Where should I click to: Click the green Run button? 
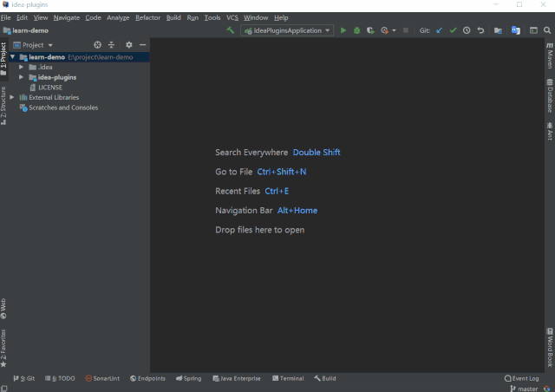pyautogui.click(x=343, y=30)
